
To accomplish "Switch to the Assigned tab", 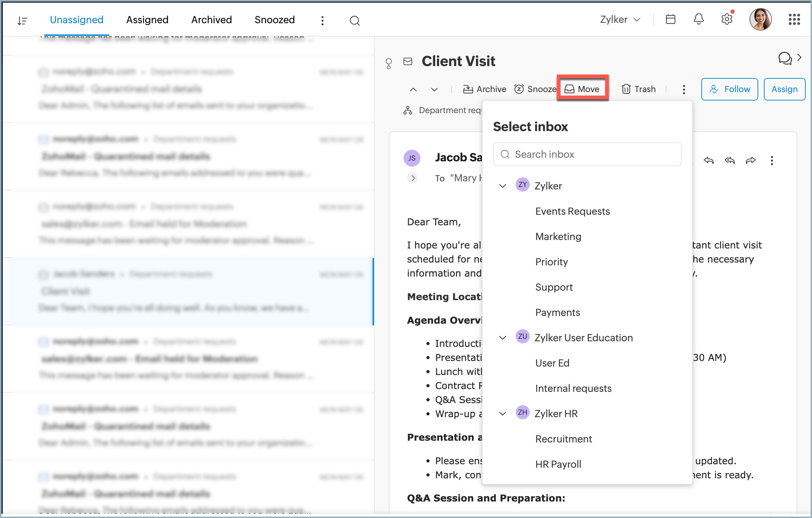I will [x=147, y=20].
